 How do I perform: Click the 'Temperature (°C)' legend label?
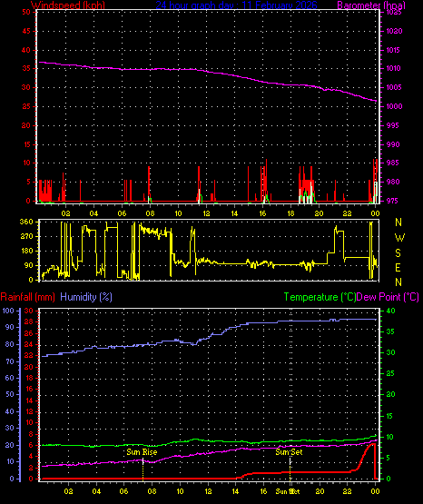click(320, 297)
